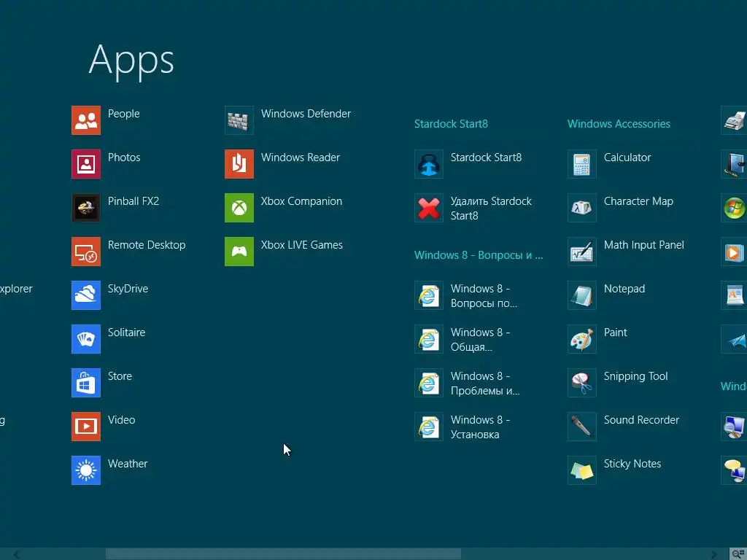Click the Snipping Tool label

[x=635, y=376]
